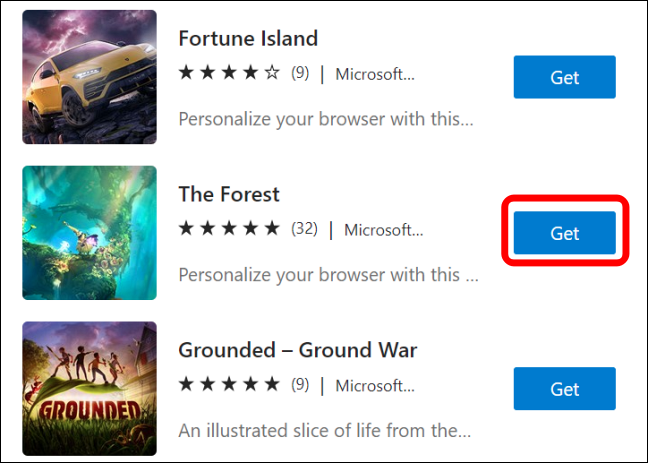This screenshot has height=463, width=648.
Task: Open the Microsoft publisher link for The Forest
Action: pyautogui.click(x=383, y=229)
